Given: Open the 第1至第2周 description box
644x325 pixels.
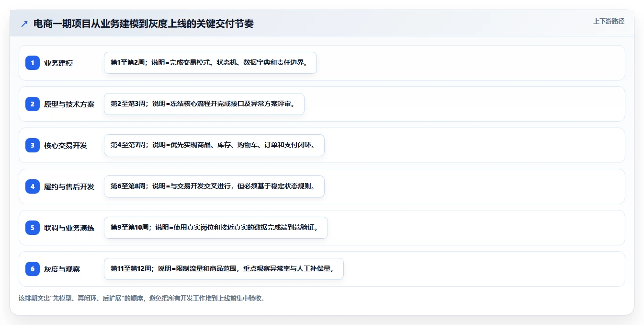Looking at the screenshot, I should 210,63.
